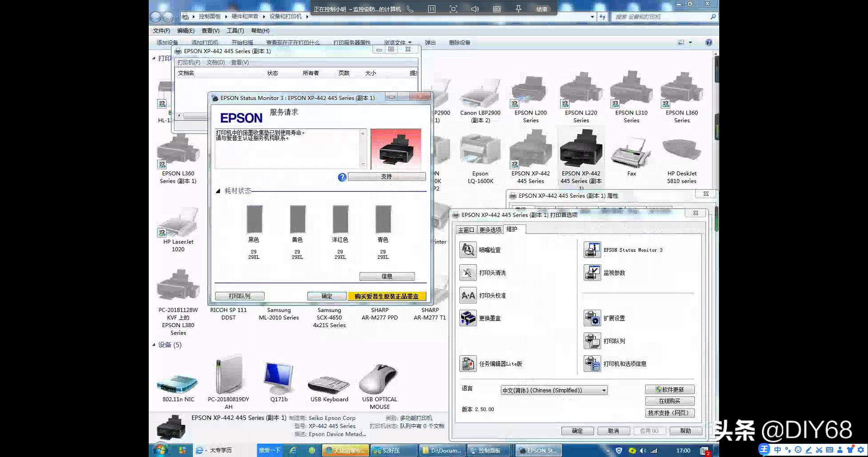
Task: Open Job Arranger Lite (任务编辑器Lite版) icon
Action: tap(468, 364)
